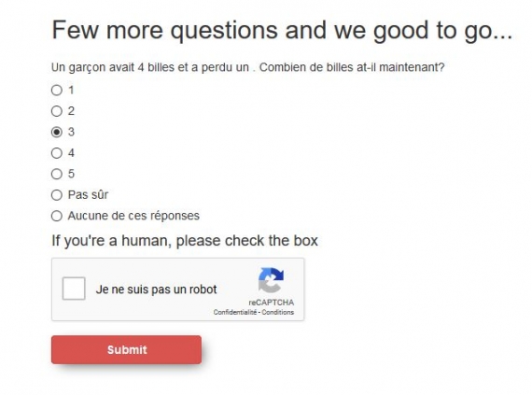
Task: Open the Conditions link in reCAPTCHA
Action: tap(277, 312)
